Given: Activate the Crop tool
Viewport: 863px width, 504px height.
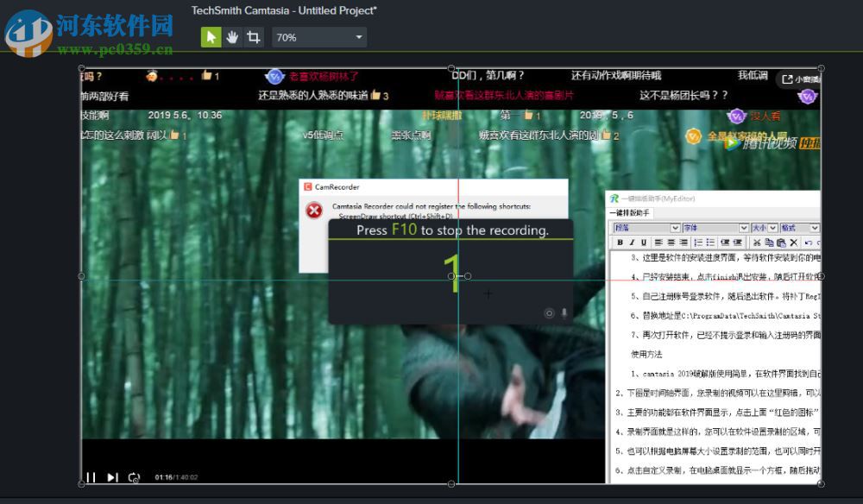Looking at the screenshot, I should click(252, 37).
